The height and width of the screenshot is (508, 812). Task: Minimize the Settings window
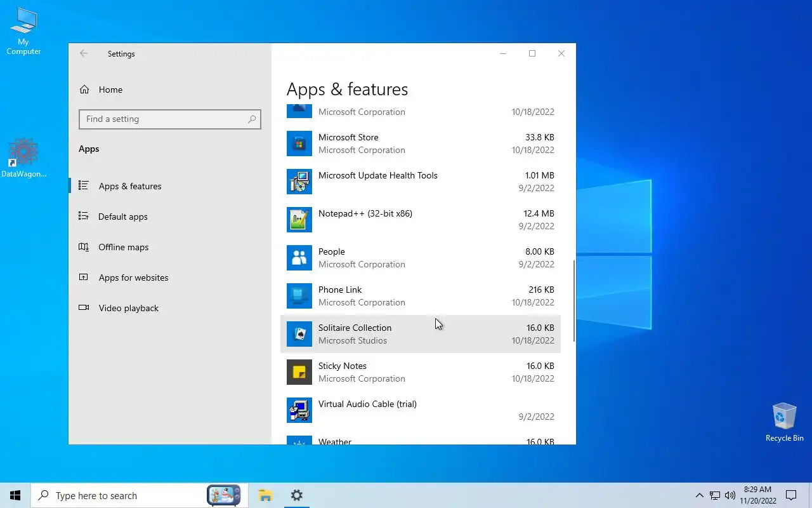pos(503,54)
